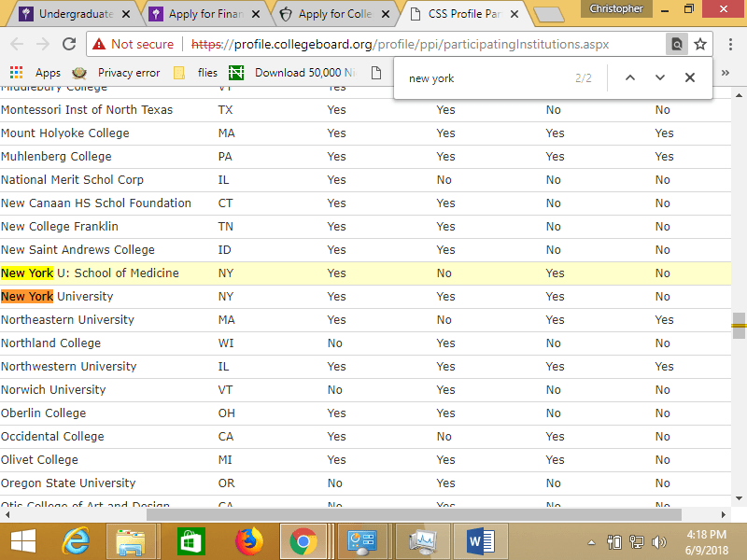Launch Firefox from the taskbar
This screenshot has height=560, width=747.
pos(249,541)
